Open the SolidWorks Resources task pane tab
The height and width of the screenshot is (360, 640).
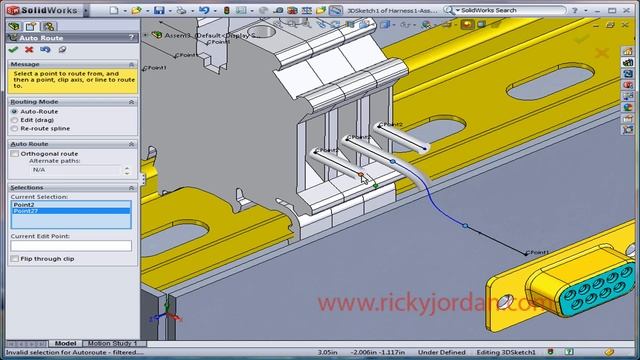tap(628, 51)
